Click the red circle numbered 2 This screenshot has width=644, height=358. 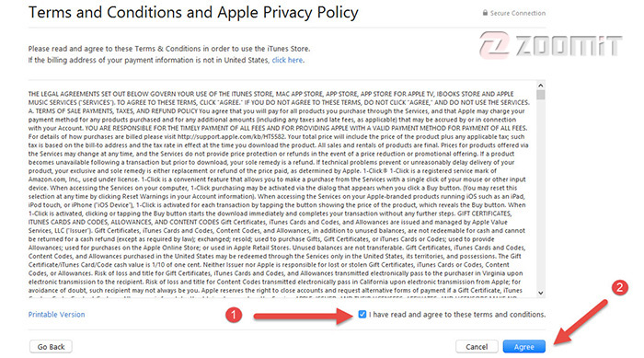(x=620, y=287)
